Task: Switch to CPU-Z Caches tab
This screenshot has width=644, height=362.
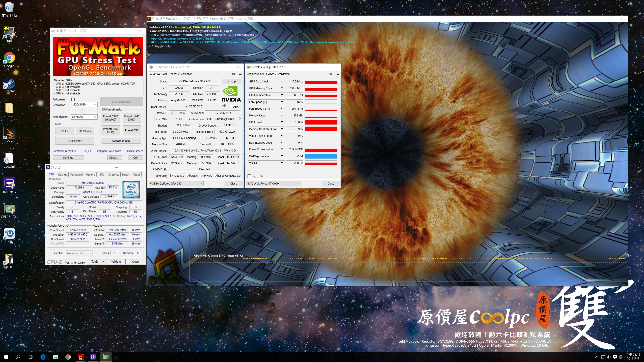Action: tap(63, 175)
